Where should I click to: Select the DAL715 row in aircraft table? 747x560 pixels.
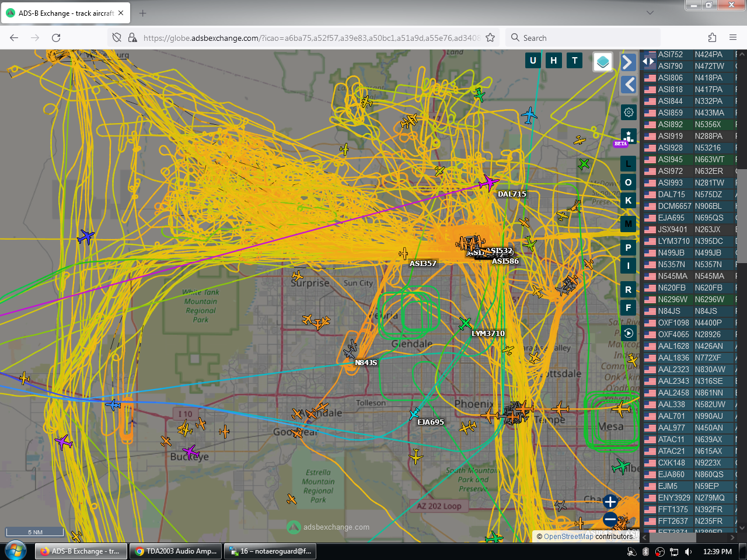[689, 194]
